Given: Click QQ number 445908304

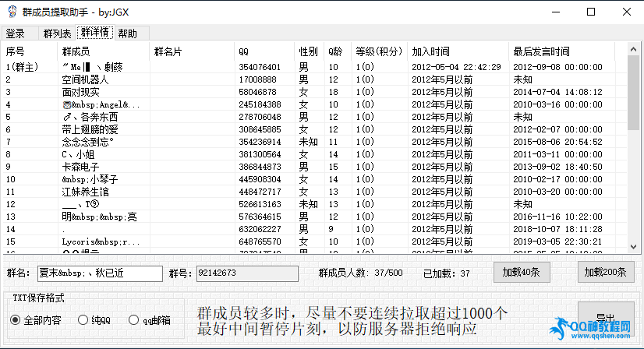Looking at the screenshot, I should 260,179.
